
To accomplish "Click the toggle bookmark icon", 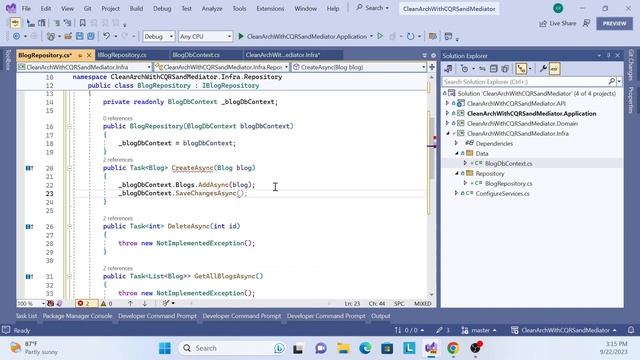I will [x=82, y=23].
